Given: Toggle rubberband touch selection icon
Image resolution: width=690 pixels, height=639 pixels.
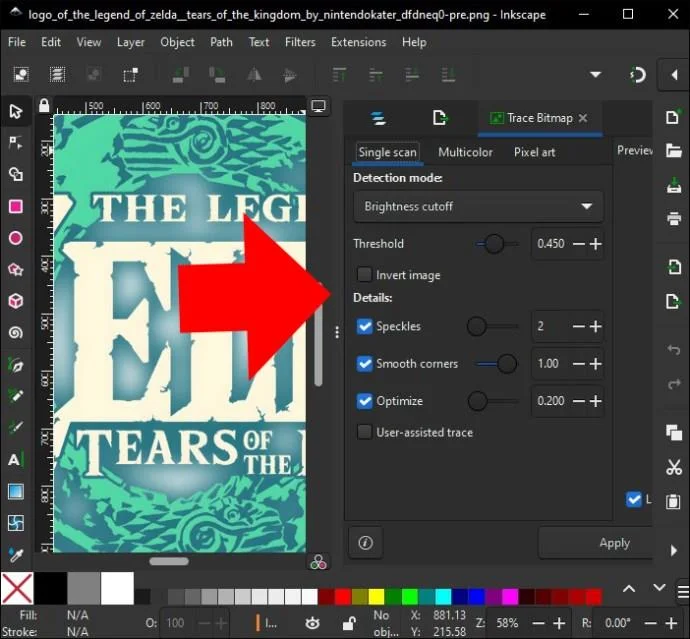Looking at the screenshot, I should [x=130, y=74].
